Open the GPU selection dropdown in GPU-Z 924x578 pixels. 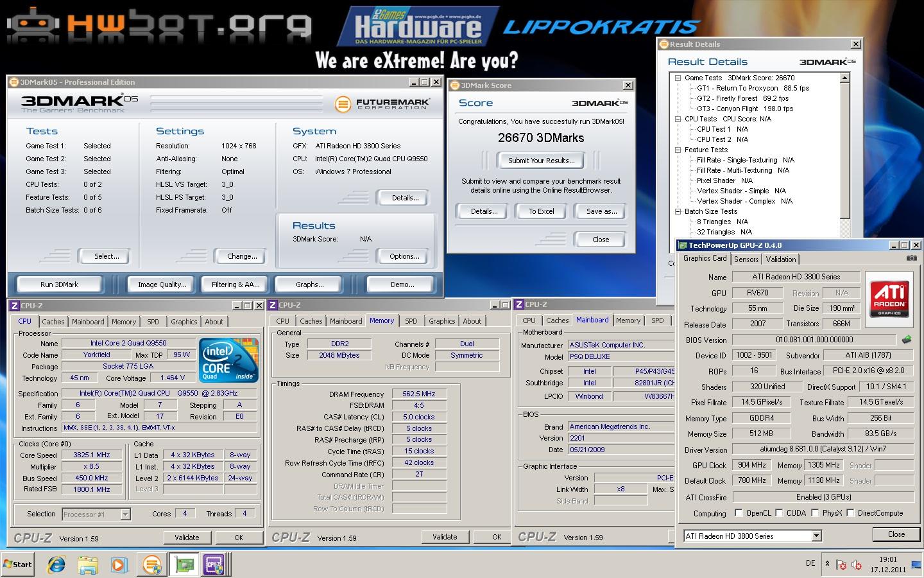click(816, 536)
